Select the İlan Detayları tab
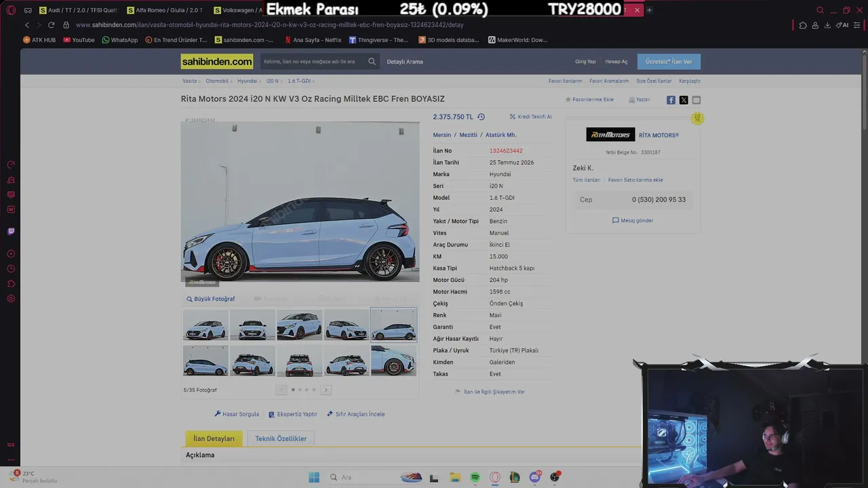Screen dimensions: 868x488 click(x=214, y=439)
